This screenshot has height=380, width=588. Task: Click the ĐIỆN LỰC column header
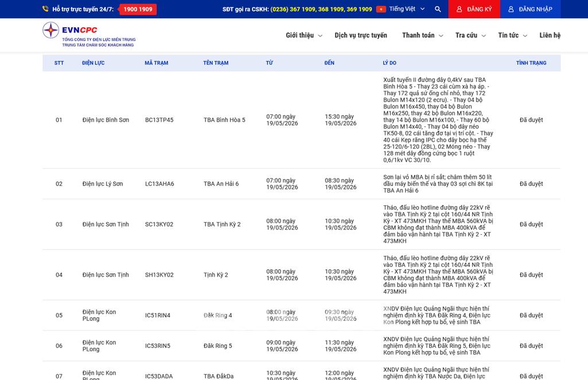(94, 63)
